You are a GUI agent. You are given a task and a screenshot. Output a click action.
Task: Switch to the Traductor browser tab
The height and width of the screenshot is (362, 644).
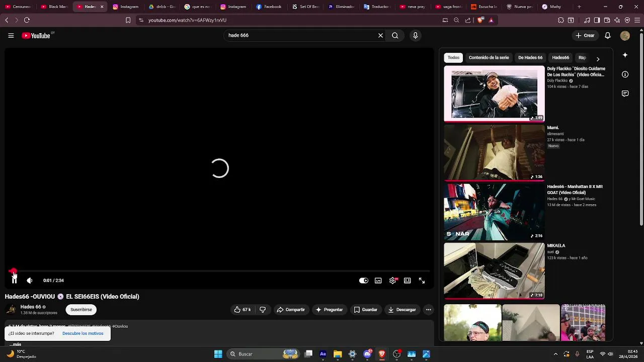tap(376, 7)
